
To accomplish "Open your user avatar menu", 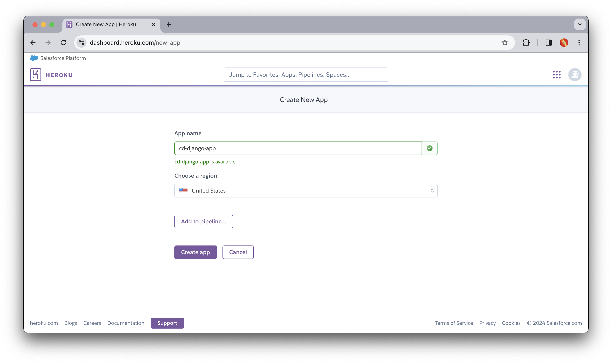I will 575,74.
